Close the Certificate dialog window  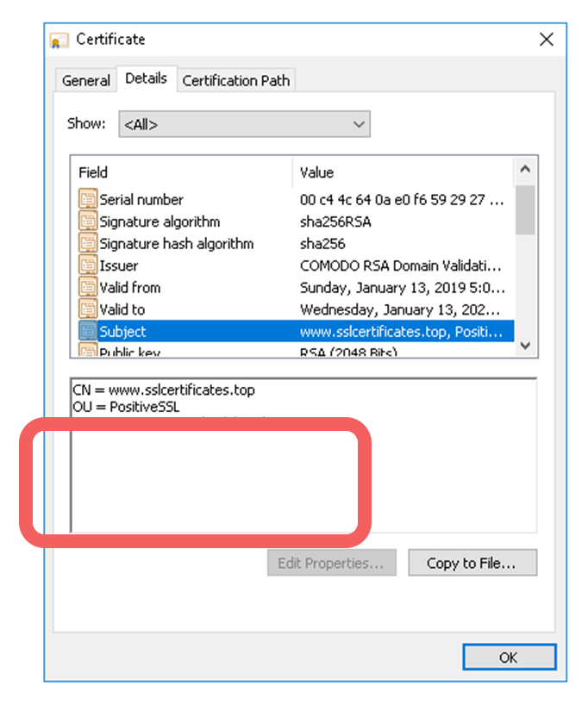tap(546, 40)
